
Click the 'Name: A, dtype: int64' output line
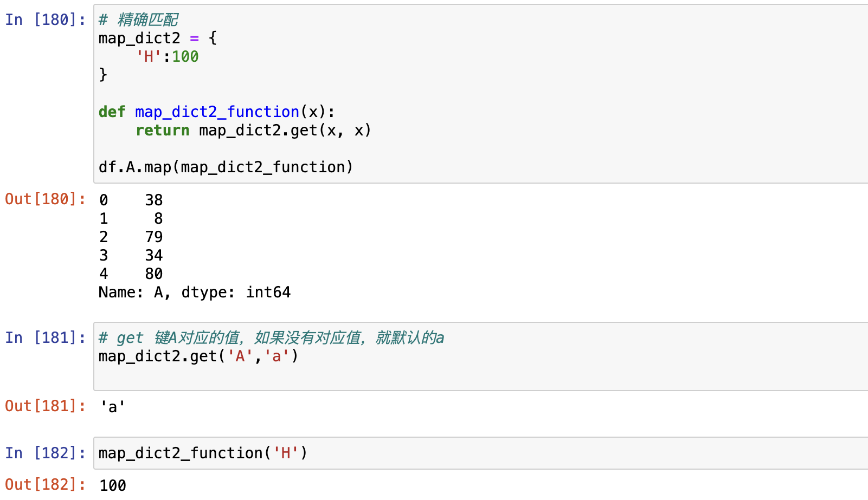tap(194, 293)
